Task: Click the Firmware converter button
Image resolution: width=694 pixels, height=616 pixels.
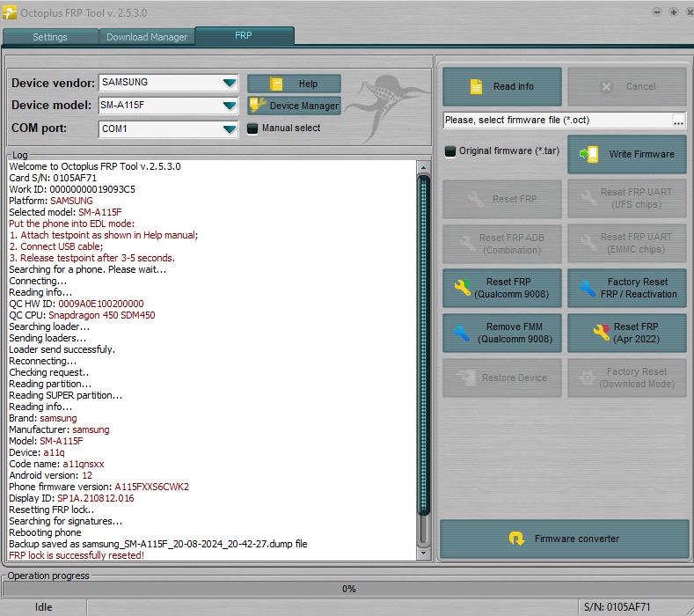Action: coord(565,539)
